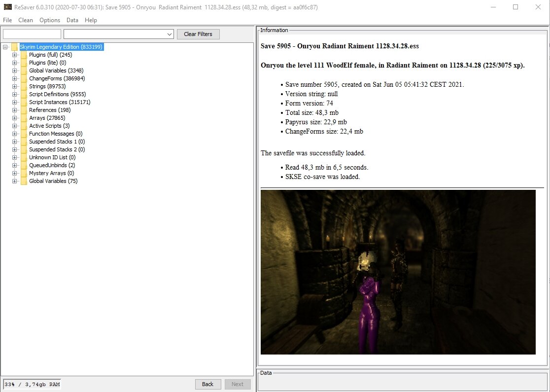This screenshot has height=392, width=550.
Task: Click the ReSaver app icon in title bar
Action: [7, 7]
